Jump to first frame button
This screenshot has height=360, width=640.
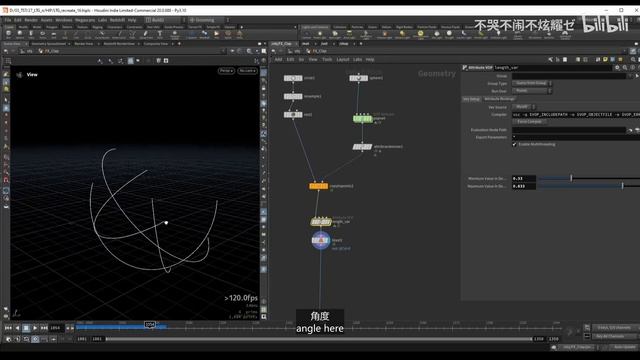tap(8, 328)
